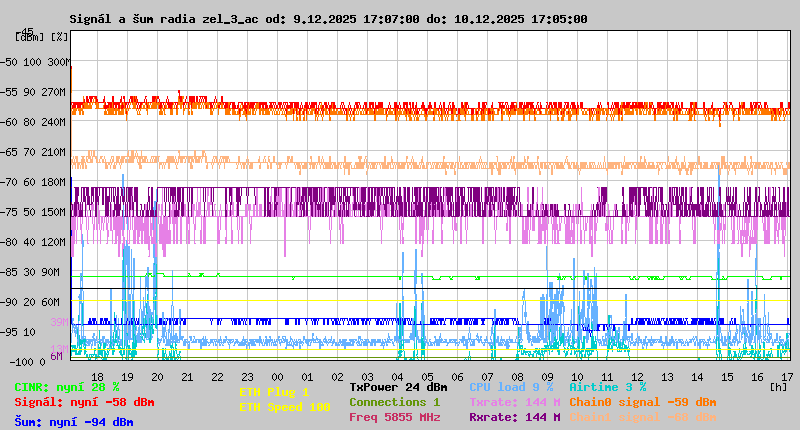Screen dimensions: 800x430
Task: Click the Freq 5855 MHz label
Action: coord(394,417)
